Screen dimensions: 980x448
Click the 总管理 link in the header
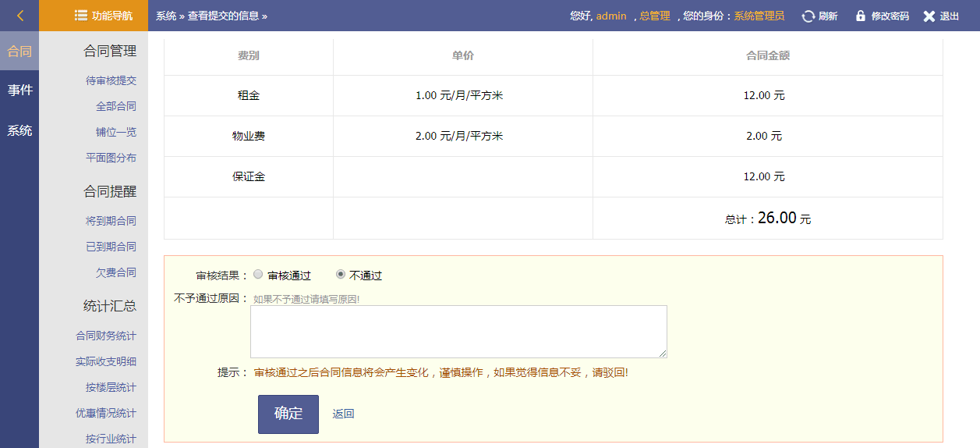click(x=655, y=16)
